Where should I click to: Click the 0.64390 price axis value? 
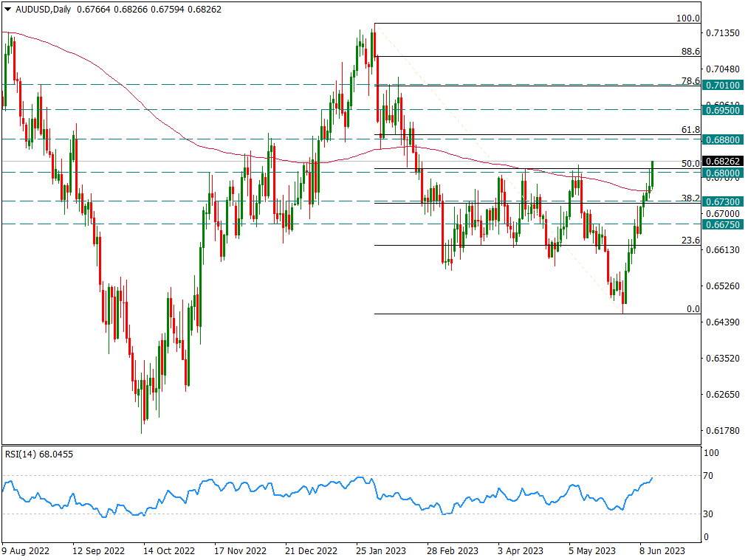click(x=723, y=322)
